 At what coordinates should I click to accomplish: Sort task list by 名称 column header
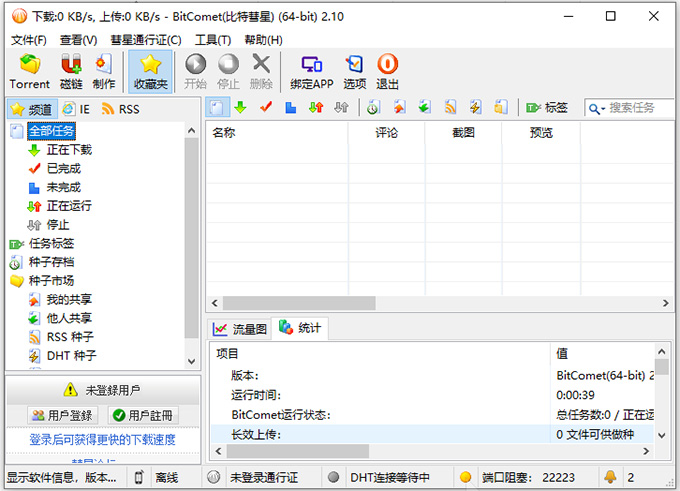(x=277, y=132)
